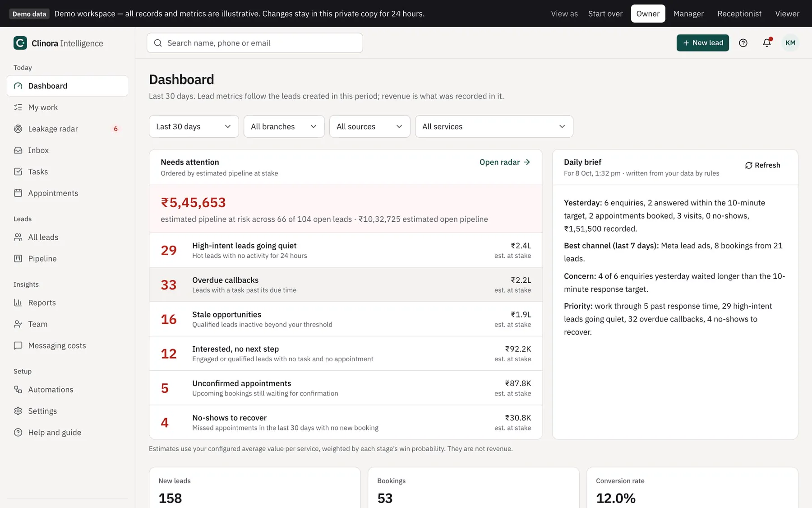This screenshot has height=508, width=812.
Task: Open the All sources dropdown
Action: pos(369,126)
